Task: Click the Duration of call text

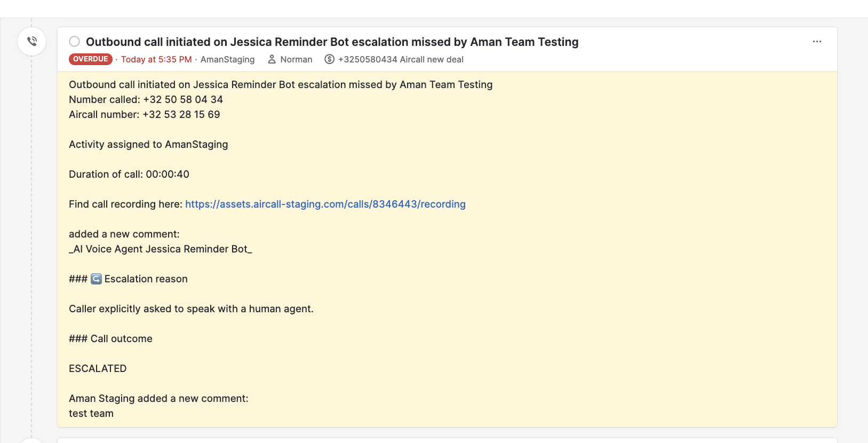Action: (x=129, y=174)
